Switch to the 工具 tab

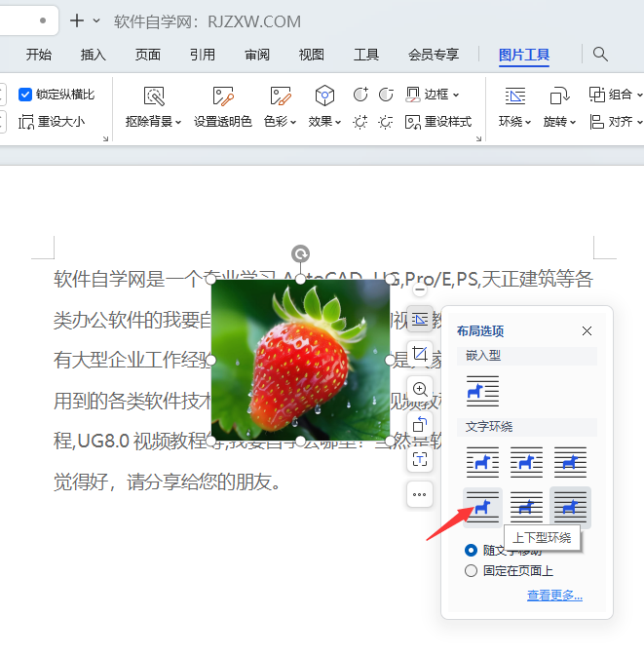366,55
